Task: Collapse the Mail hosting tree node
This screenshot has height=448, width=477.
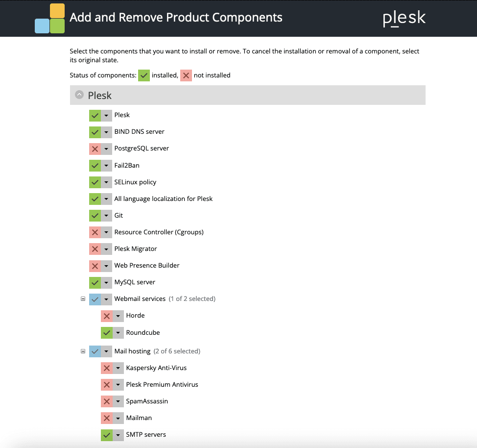Action: [x=83, y=351]
